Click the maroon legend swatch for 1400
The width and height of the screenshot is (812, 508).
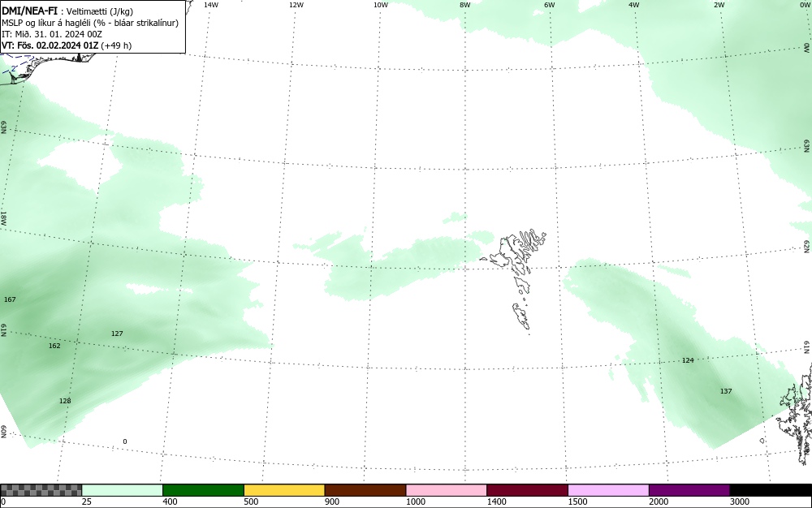527,490
